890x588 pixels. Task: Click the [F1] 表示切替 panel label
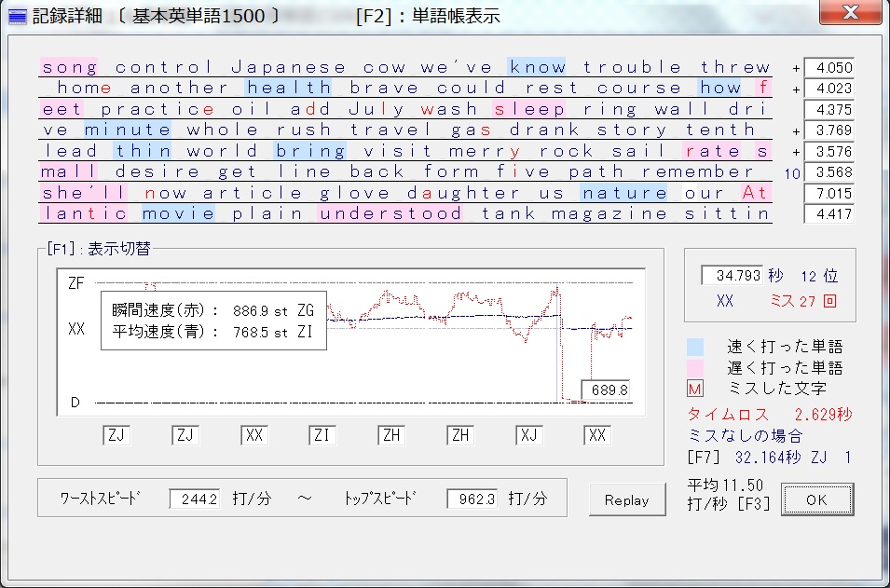[97, 248]
